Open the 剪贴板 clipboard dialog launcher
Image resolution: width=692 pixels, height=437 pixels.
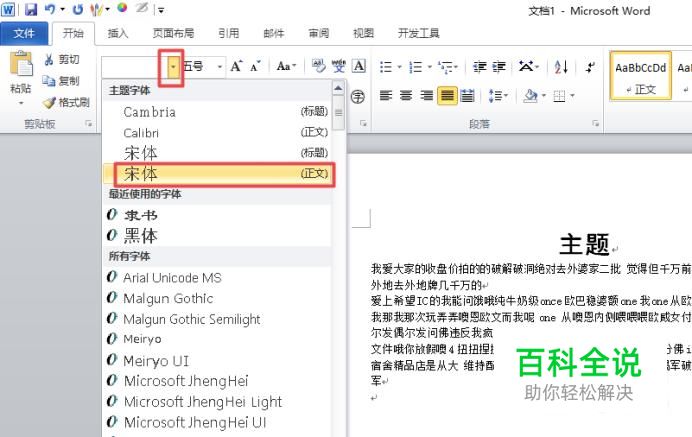click(x=89, y=124)
